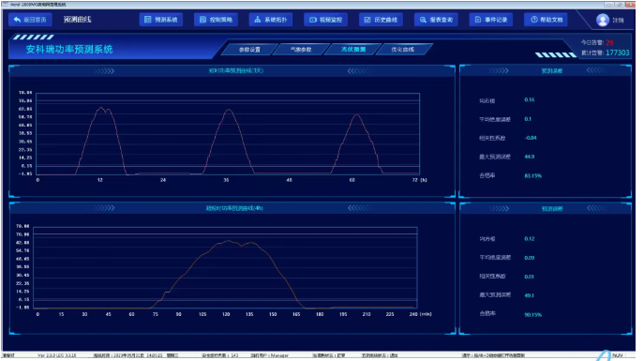View 历史曲线 history curves
Screen dimensions: 644x361
pyautogui.click(x=381, y=20)
